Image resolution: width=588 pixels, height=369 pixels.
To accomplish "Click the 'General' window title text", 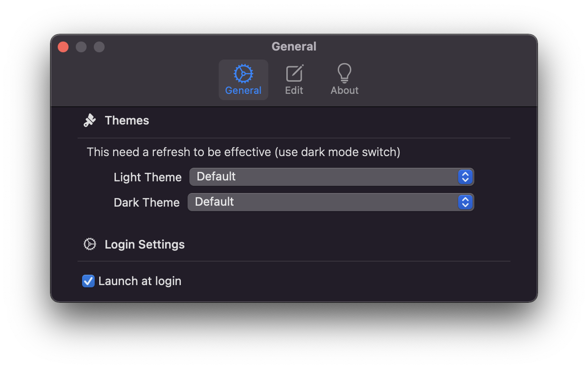I will click(x=294, y=46).
